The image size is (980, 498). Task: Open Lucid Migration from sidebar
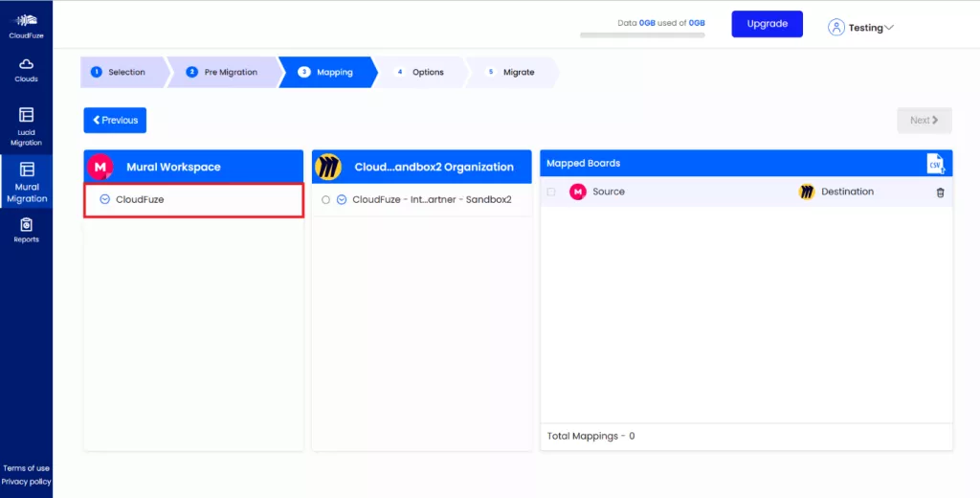pyautogui.click(x=26, y=127)
